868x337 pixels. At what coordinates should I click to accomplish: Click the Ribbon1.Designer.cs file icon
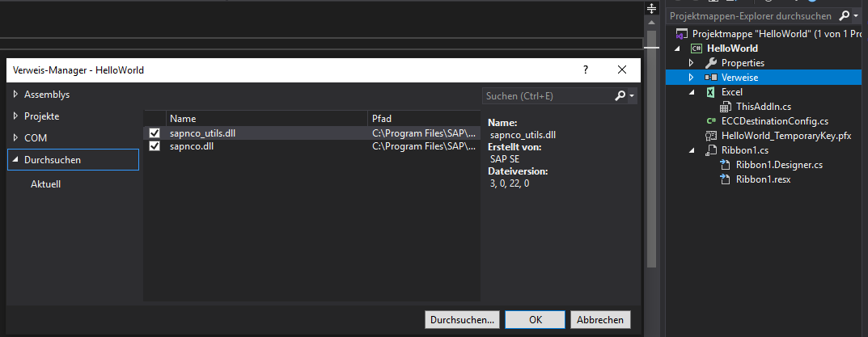pos(725,164)
